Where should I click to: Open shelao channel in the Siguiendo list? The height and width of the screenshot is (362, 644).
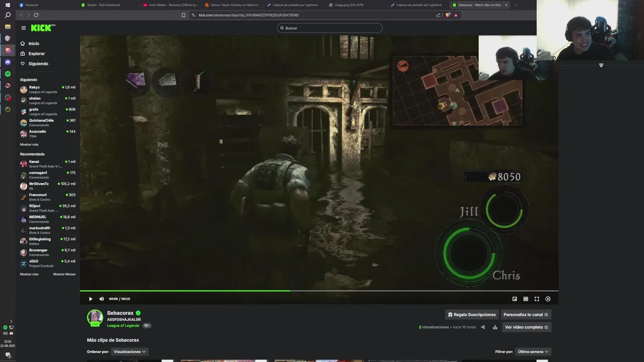(x=48, y=101)
